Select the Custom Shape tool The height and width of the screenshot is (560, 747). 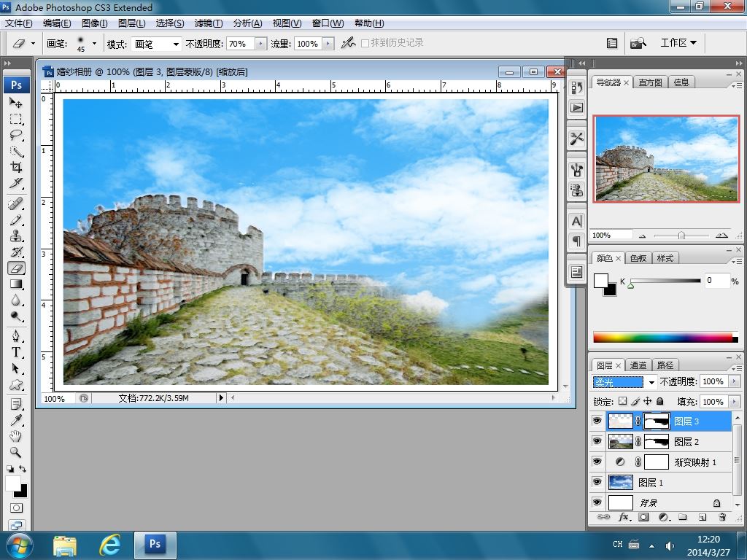[x=16, y=385]
